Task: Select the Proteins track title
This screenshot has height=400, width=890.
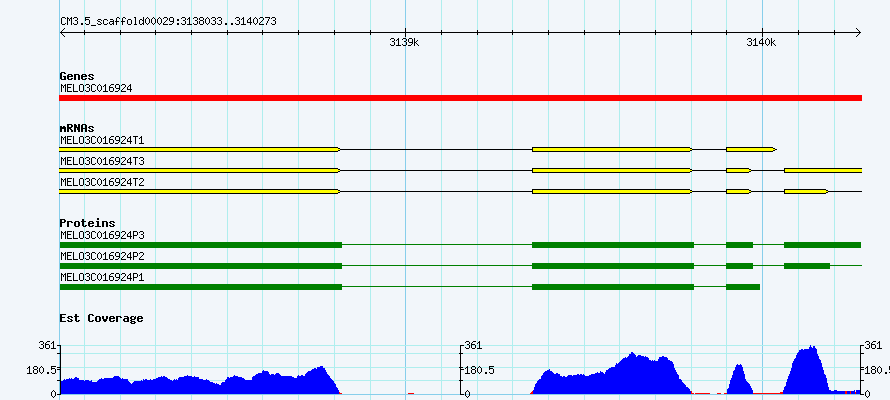Action: click(87, 224)
